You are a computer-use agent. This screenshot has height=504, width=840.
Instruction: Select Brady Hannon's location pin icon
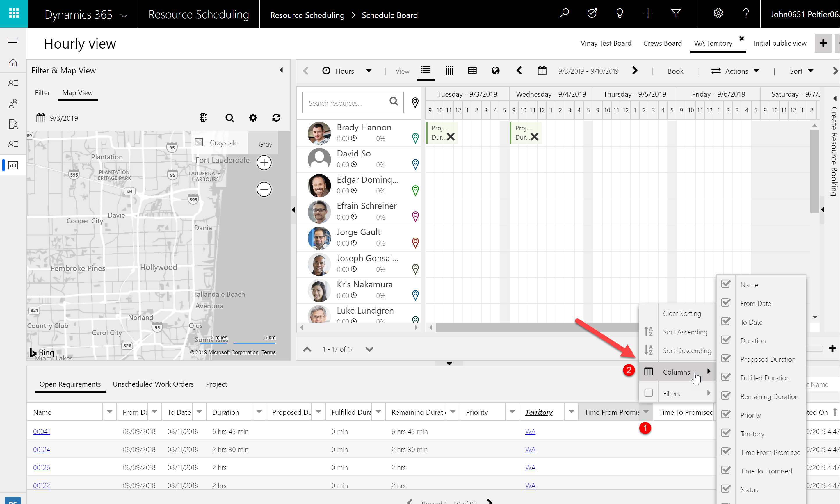click(x=415, y=138)
